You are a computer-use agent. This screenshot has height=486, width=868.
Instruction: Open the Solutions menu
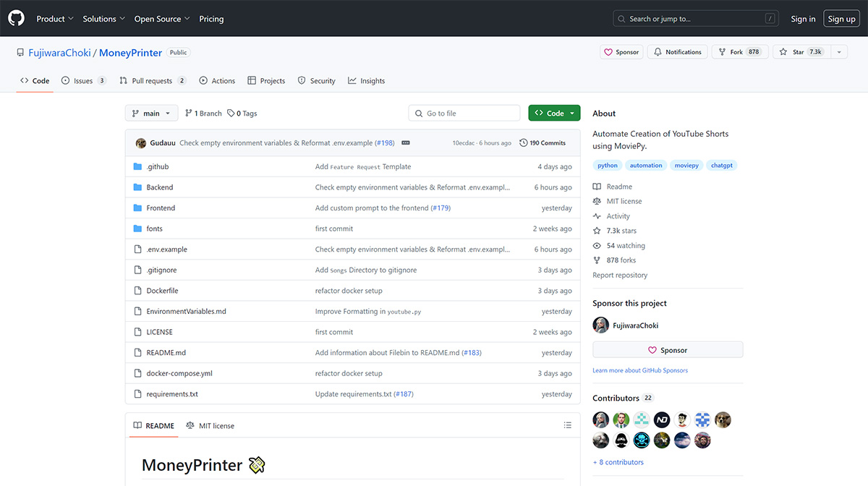click(x=103, y=18)
